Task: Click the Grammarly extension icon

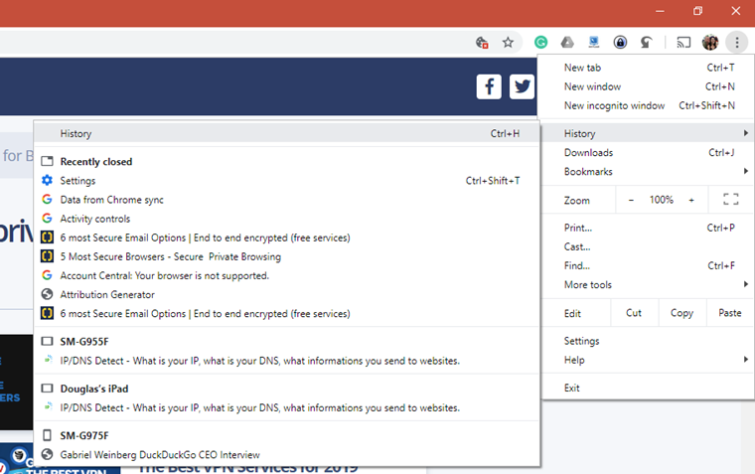Action: point(541,42)
